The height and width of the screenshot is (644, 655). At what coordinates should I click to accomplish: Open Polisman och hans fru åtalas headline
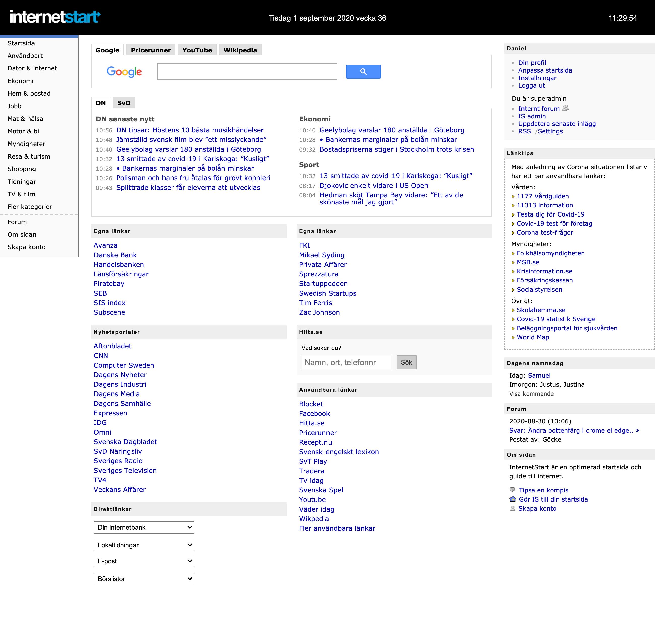[193, 178]
